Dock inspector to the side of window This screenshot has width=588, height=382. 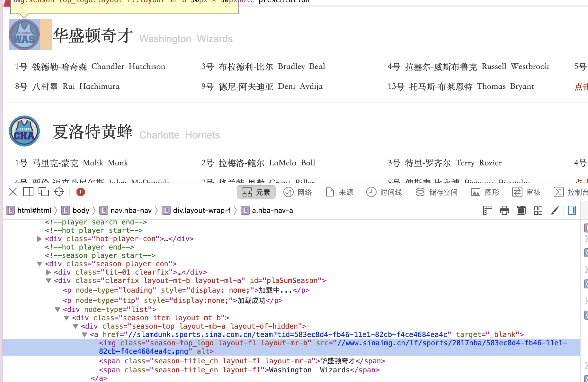28,192
